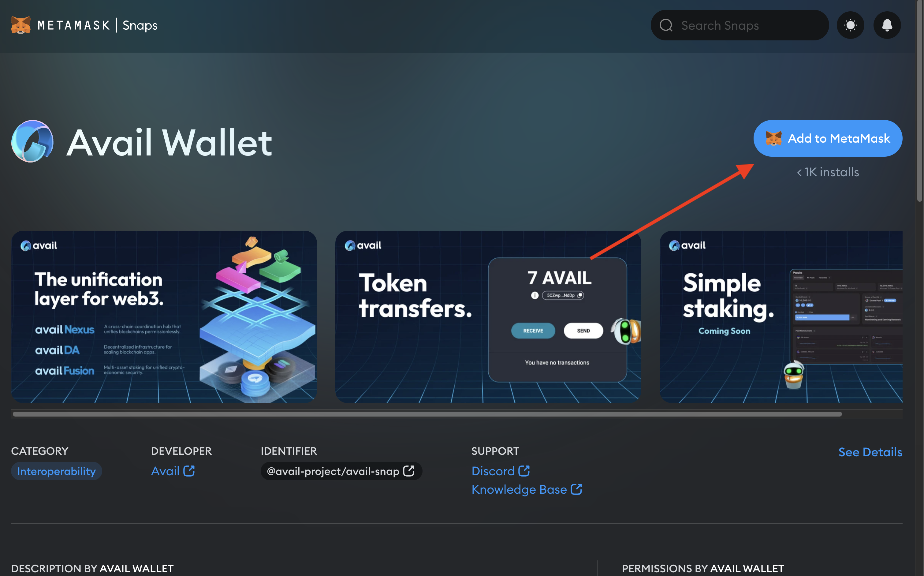Image resolution: width=924 pixels, height=576 pixels.
Task: Click external link icon on identifier pill
Action: [408, 471]
